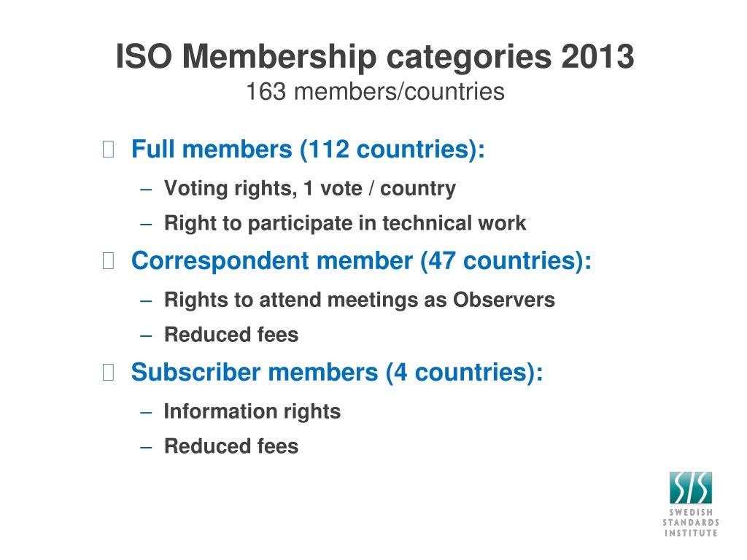
Task: Click the Correspondent member (47 countries) heading
Action: point(361,261)
